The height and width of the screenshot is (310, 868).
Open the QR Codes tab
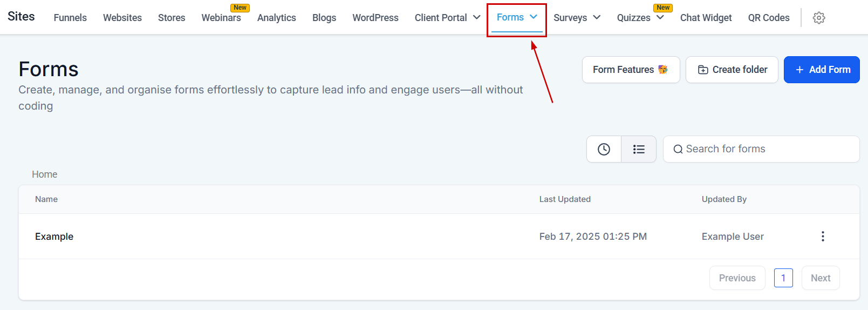point(768,18)
